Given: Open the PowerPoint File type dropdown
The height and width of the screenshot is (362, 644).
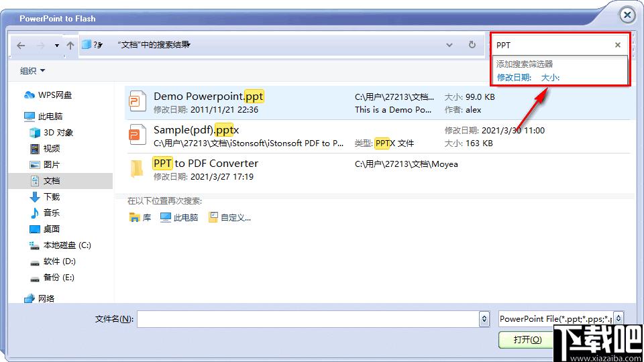Looking at the screenshot, I should 619,318.
